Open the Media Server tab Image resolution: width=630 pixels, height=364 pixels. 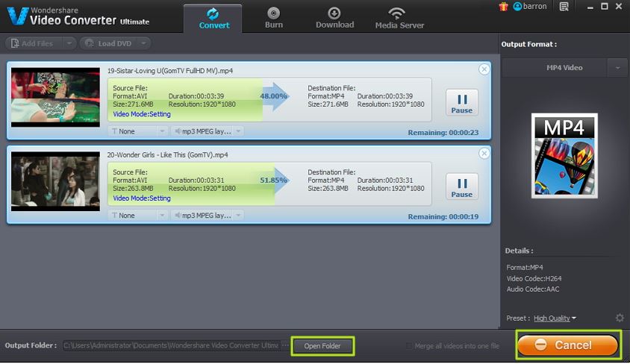point(399,19)
